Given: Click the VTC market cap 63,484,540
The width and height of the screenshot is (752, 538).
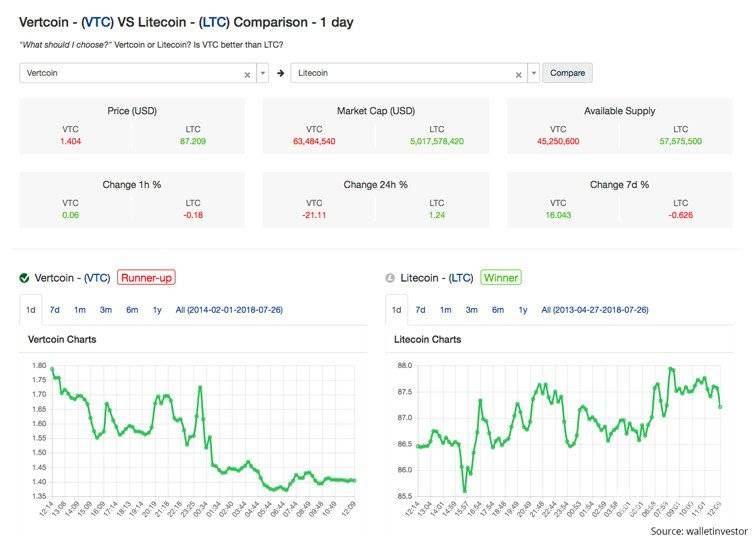Looking at the screenshot, I should [314, 141].
